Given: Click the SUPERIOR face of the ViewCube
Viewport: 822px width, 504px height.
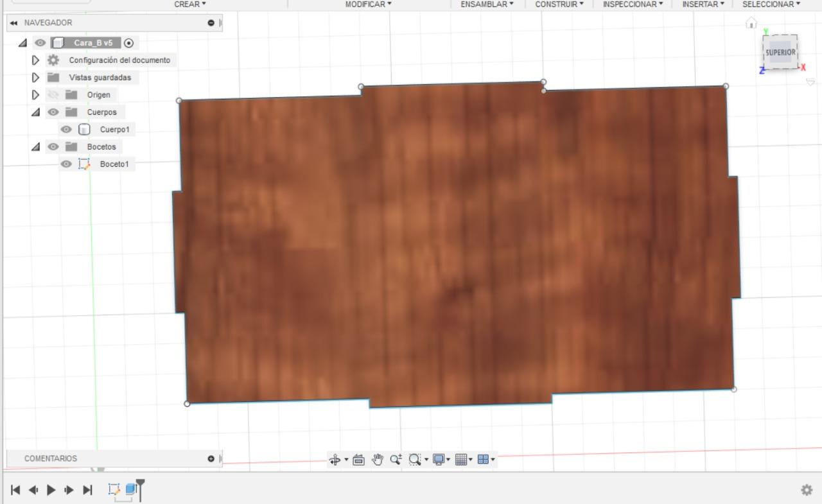Looking at the screenshot, I should (x=780, y=52).
